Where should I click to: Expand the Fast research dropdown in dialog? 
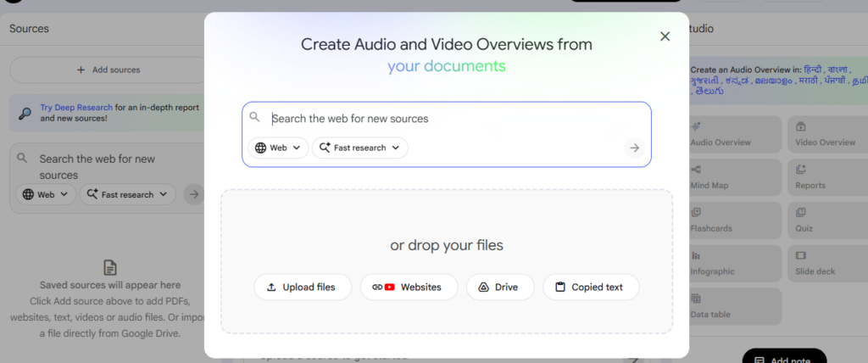click(x=359, y=148)
